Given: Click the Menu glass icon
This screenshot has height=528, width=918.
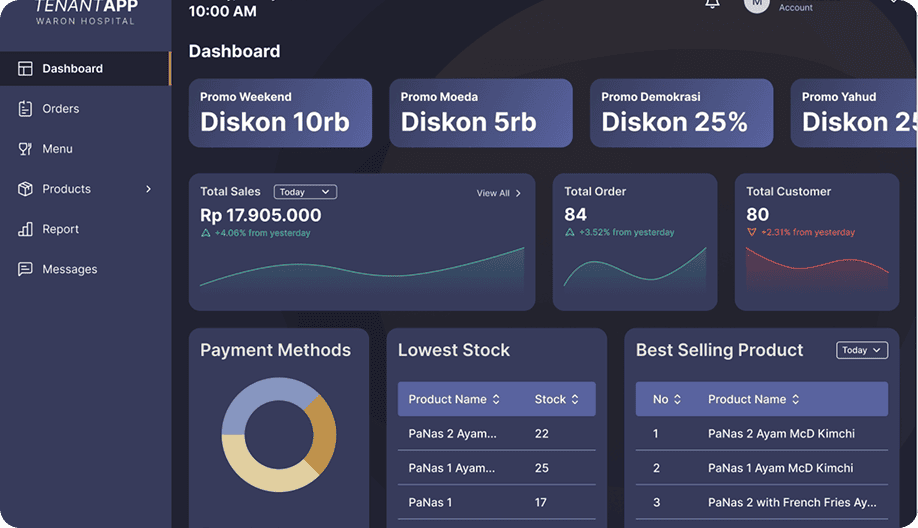Looking at the screenshot, I should 26,149.
